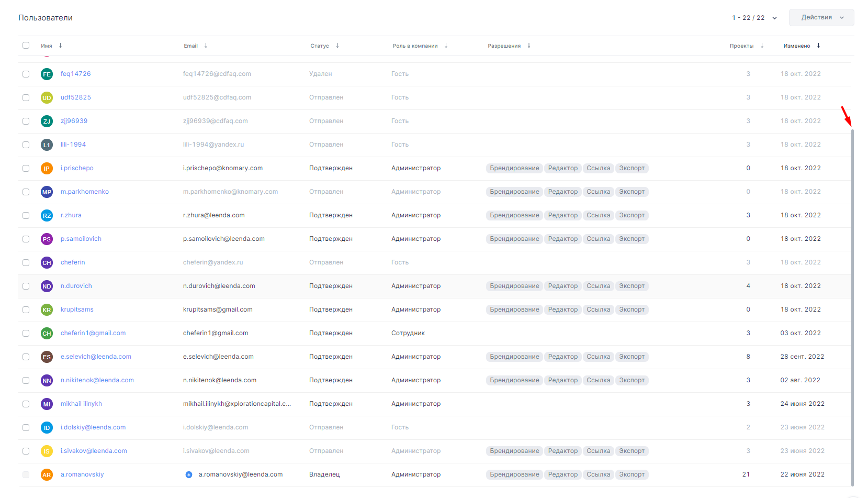Click the orange IP avatar icon
The width and height of the screenshot is (868, 498).
(x=47, y=168)
